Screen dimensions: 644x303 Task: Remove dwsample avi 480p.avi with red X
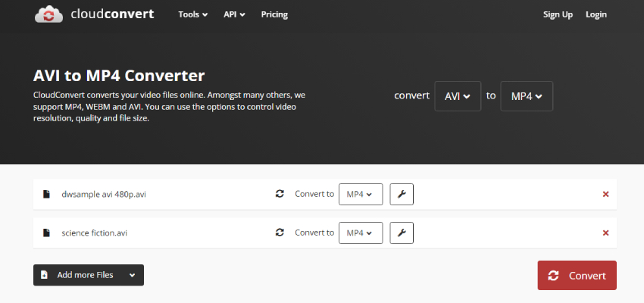click(605, 194)
